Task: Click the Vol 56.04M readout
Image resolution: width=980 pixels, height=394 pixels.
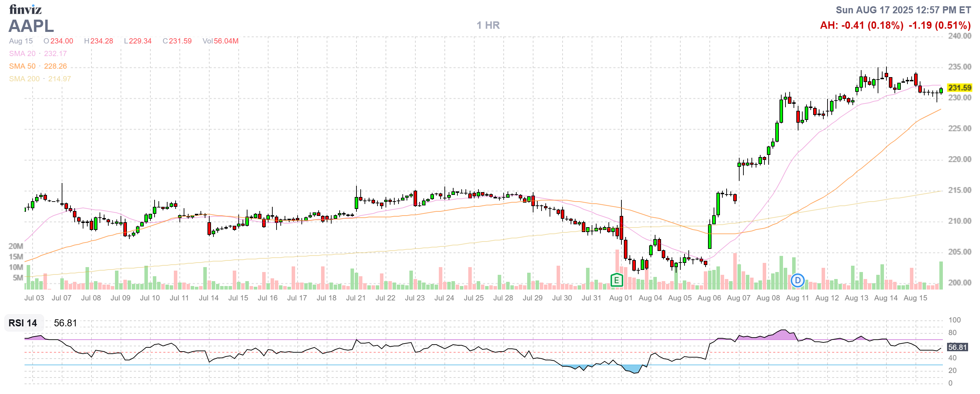Action: (x=220, y=41)
